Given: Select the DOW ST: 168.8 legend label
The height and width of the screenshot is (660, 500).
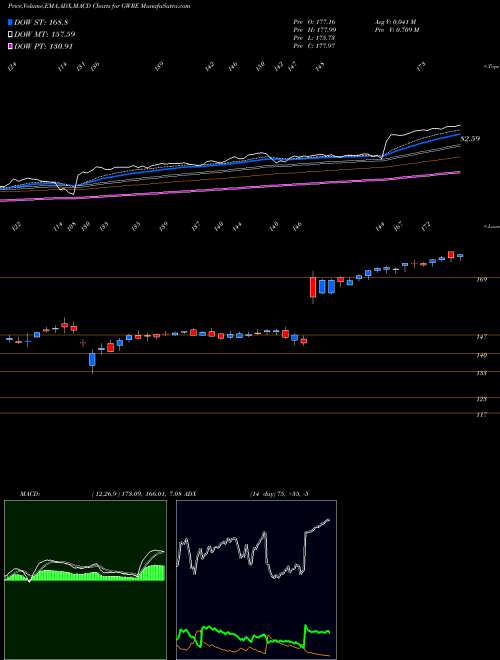Looking at the screenshot, I should click(x=41, y=22).
